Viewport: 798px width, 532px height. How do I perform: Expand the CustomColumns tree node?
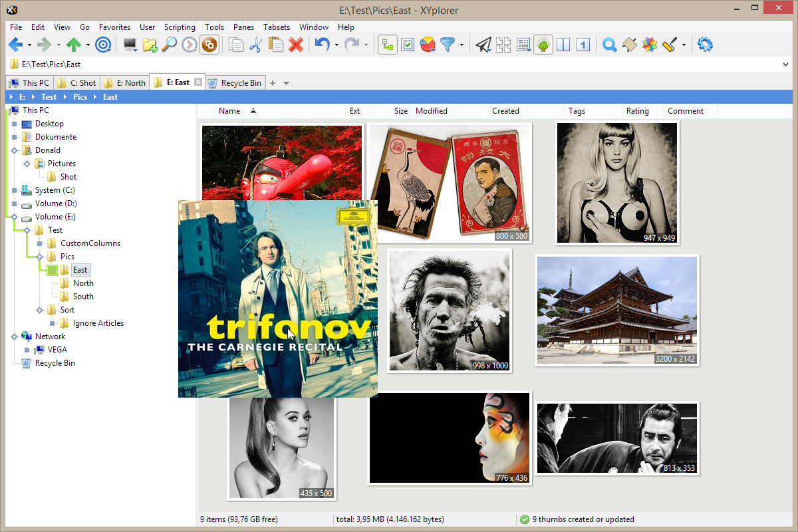tap(39, 243)
